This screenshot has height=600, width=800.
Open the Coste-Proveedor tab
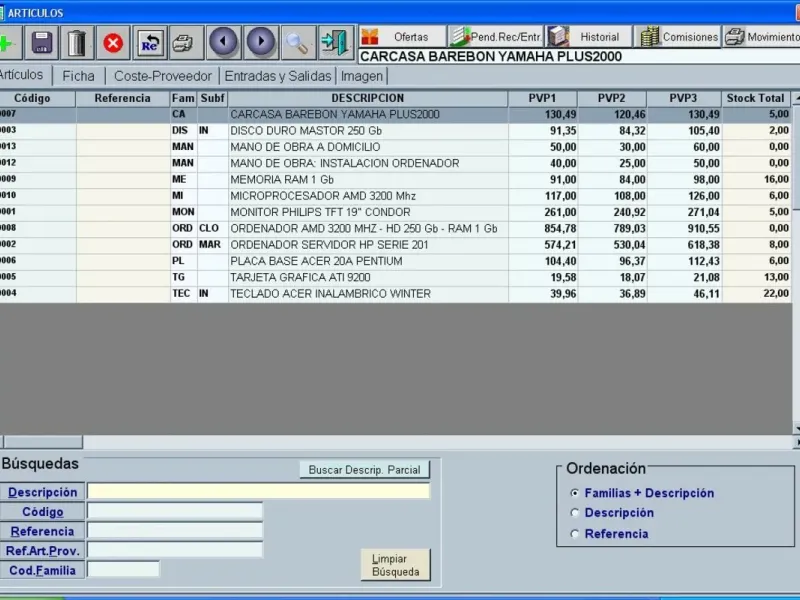click(x=163, y=75)
